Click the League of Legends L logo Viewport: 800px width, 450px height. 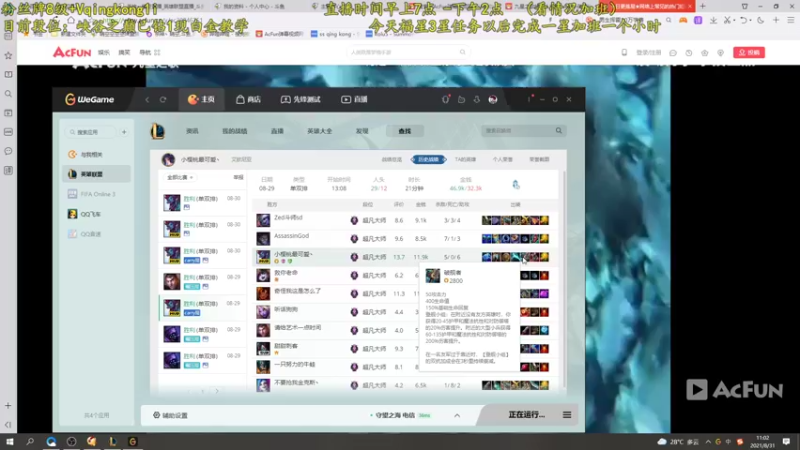click(x=158, y=132)
